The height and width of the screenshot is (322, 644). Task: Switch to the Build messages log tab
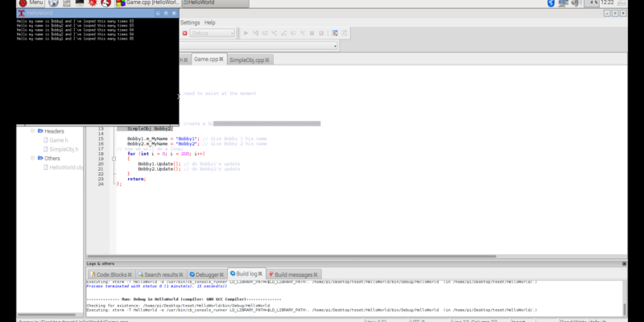297,275
